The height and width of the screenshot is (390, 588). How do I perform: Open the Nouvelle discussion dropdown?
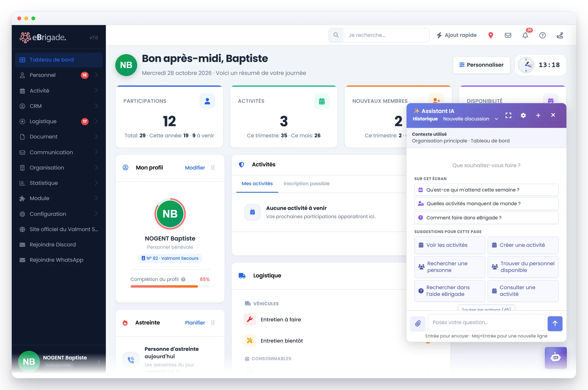point(470,119)
